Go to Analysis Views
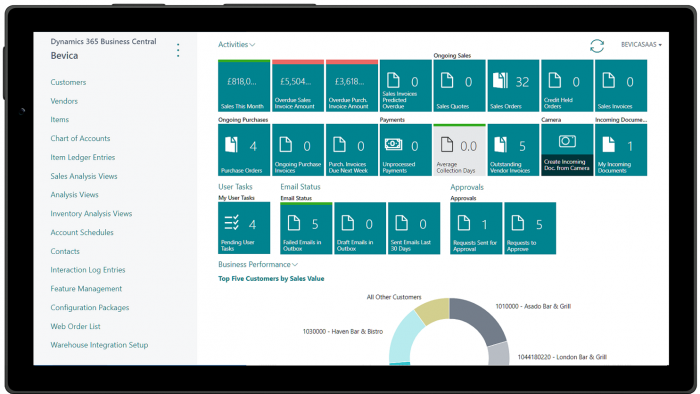 75,195
